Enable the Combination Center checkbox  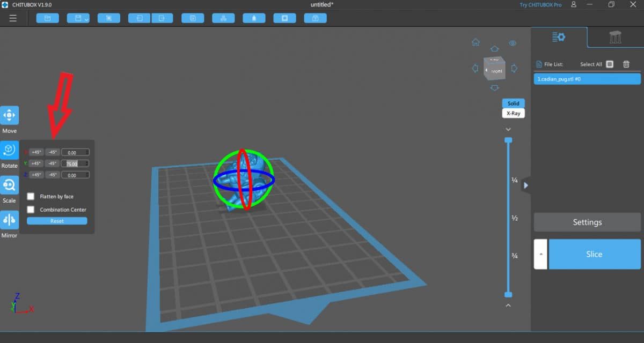click(31, 210)
